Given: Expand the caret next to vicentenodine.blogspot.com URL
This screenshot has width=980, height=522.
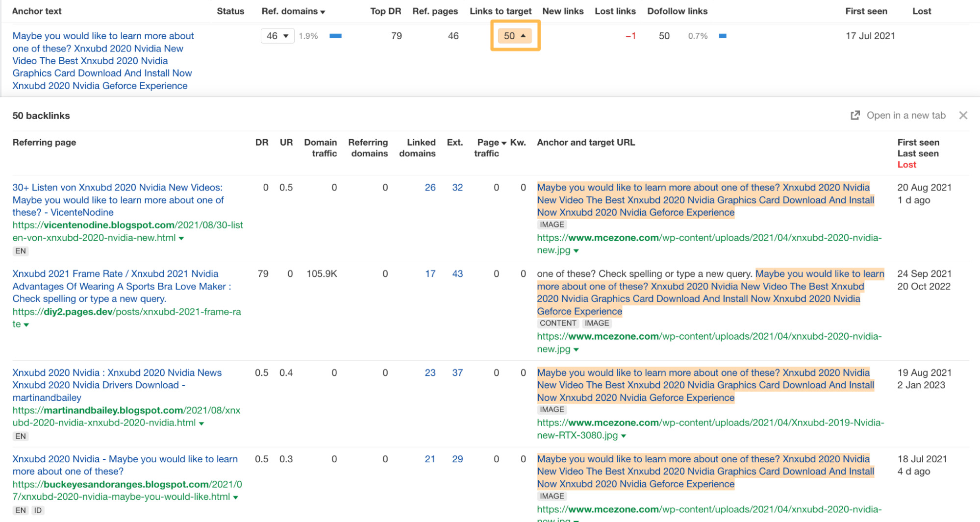Looking at the screenshot, I should 182,238.
